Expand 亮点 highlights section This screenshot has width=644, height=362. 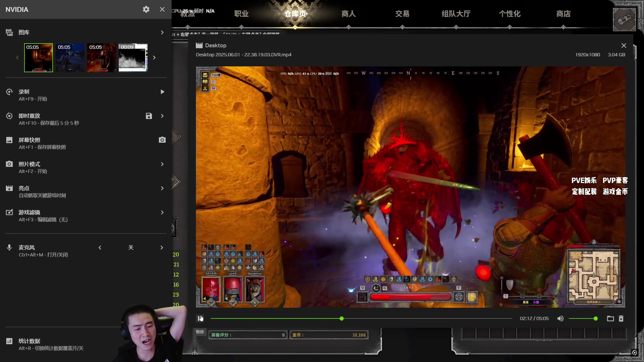pos(162,188)
